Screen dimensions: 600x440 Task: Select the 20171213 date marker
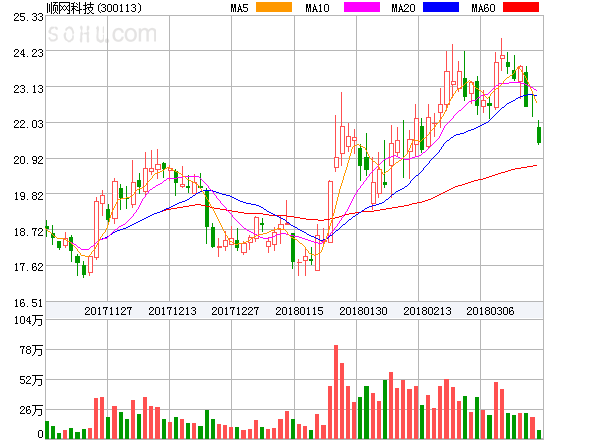pos(172,311)
